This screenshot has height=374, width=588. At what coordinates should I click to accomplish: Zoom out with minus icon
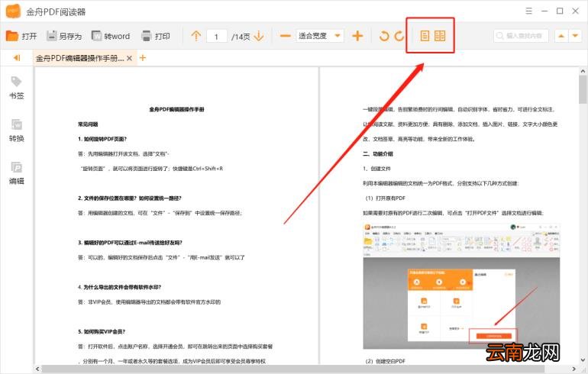(286, 36)
